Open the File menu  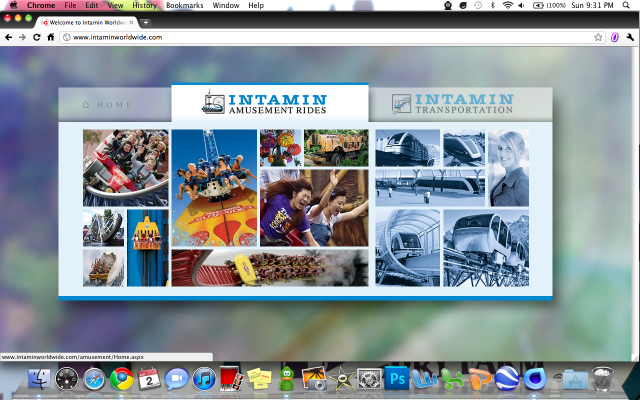tap(70, 5)
